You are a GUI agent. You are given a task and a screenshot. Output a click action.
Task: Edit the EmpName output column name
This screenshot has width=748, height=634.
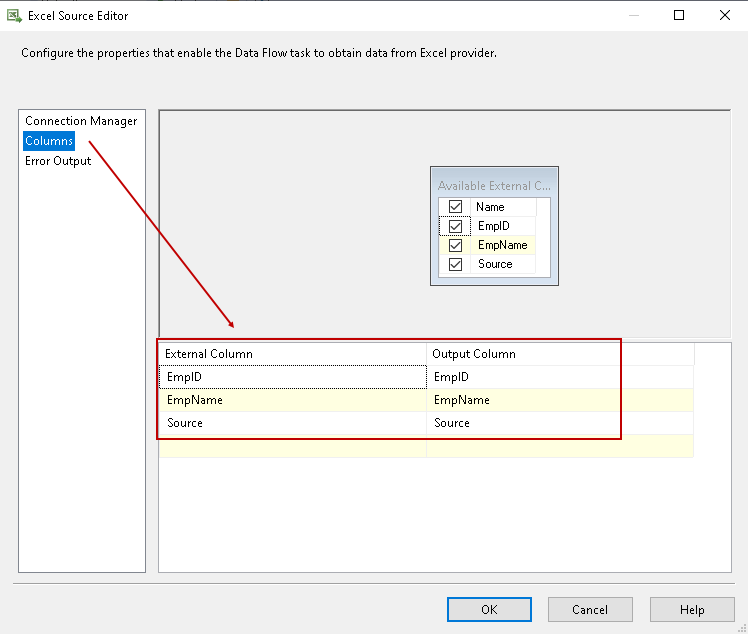click(x=560, y=400)
